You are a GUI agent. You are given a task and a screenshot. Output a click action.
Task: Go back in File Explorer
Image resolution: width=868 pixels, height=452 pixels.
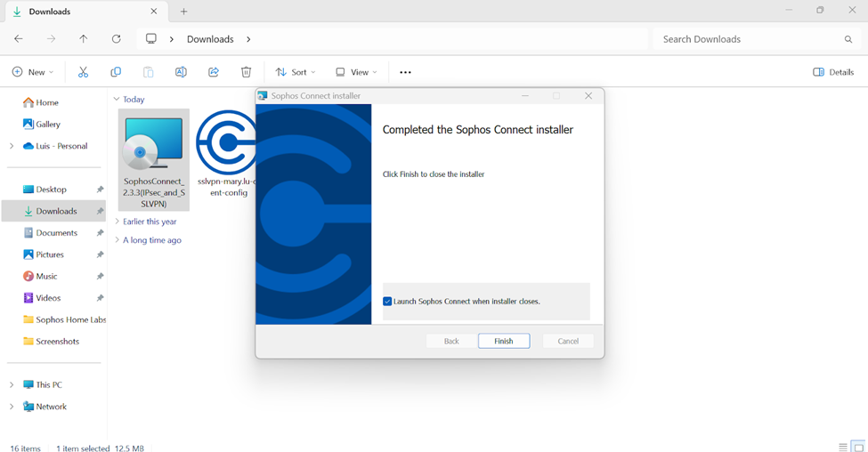coord(19,39)
